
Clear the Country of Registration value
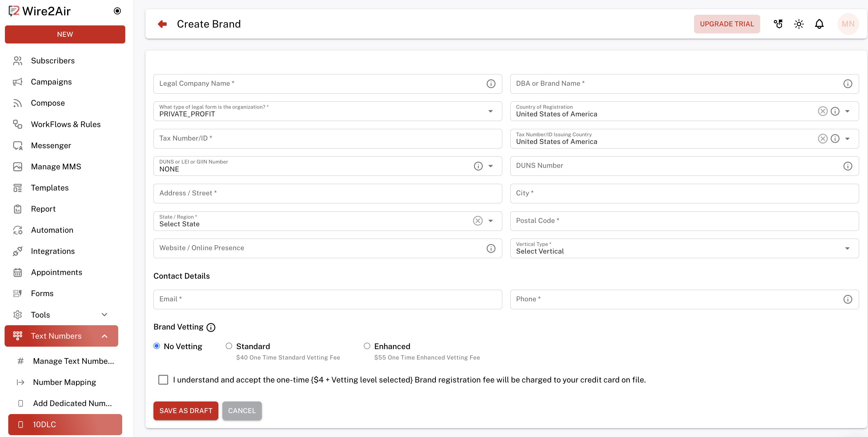tap(822, 111)
